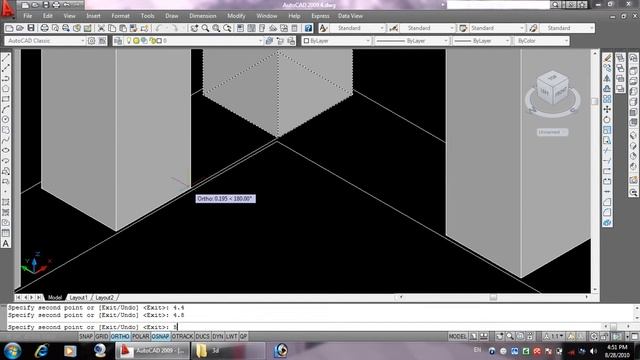Toggle DUCS dynamic UCS
Image resolution: width=640 pixels, height=360 pixels.
coord(202,336)
